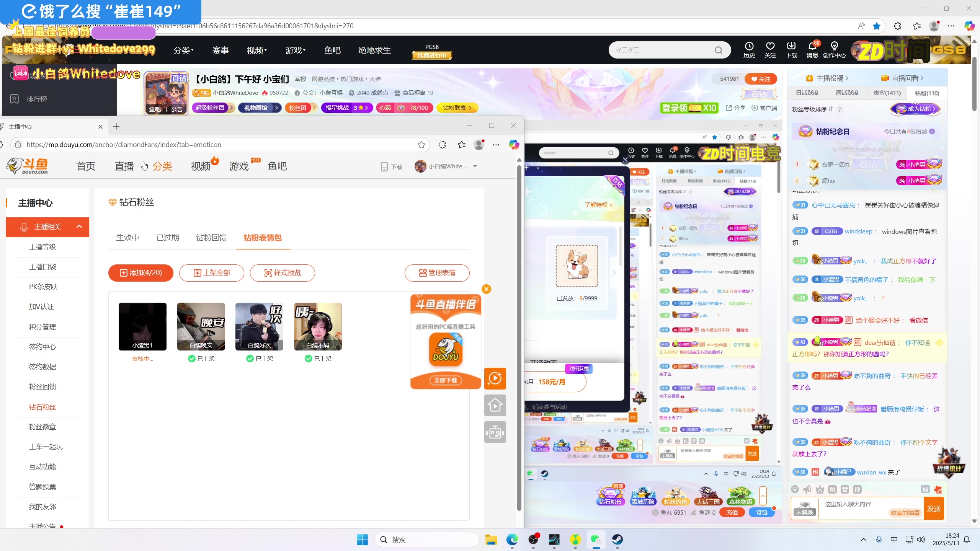Toggle the chat filter 滤 button
Screen dimensions: 980x551
[x=925, y=489]
